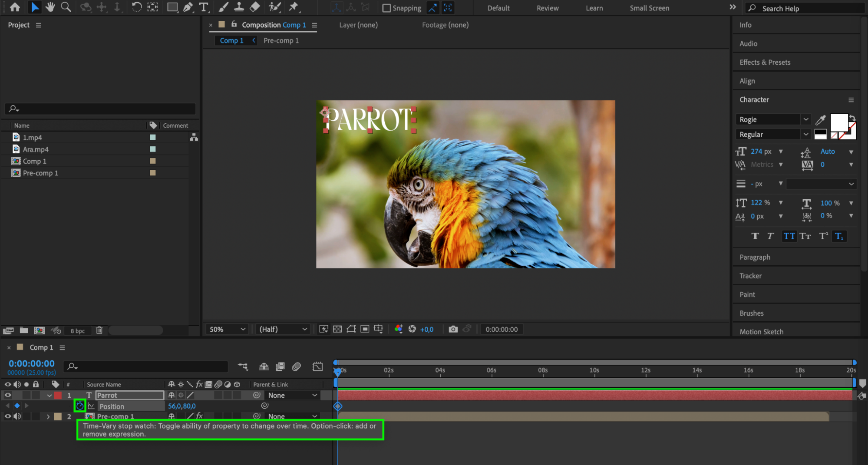Expand the Pre-comp 1 layer properties
Screen dimensions: 868x465
click(x=48, y=416)
